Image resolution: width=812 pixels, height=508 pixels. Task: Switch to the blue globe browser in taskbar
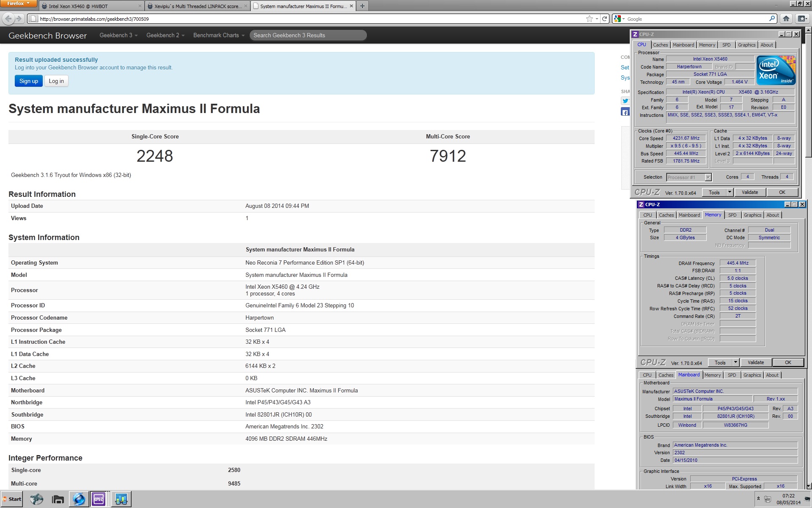[x=79, y=499]
